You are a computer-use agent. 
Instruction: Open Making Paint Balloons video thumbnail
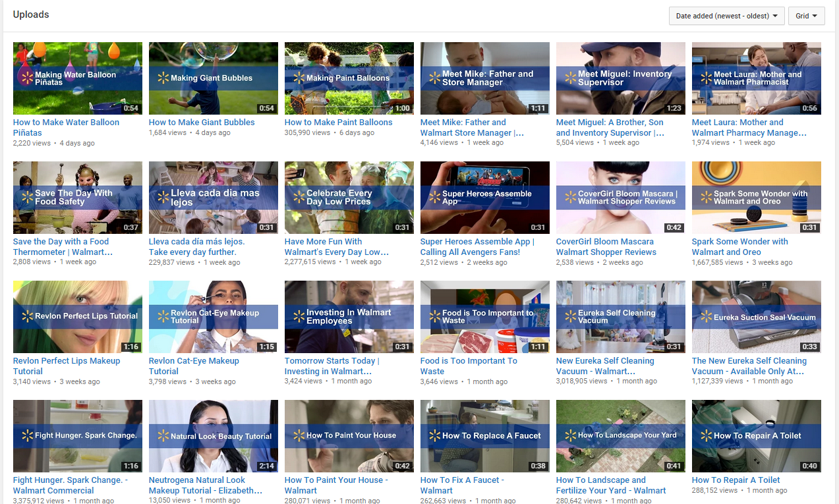pyautogui.click(x=349, y=78)
